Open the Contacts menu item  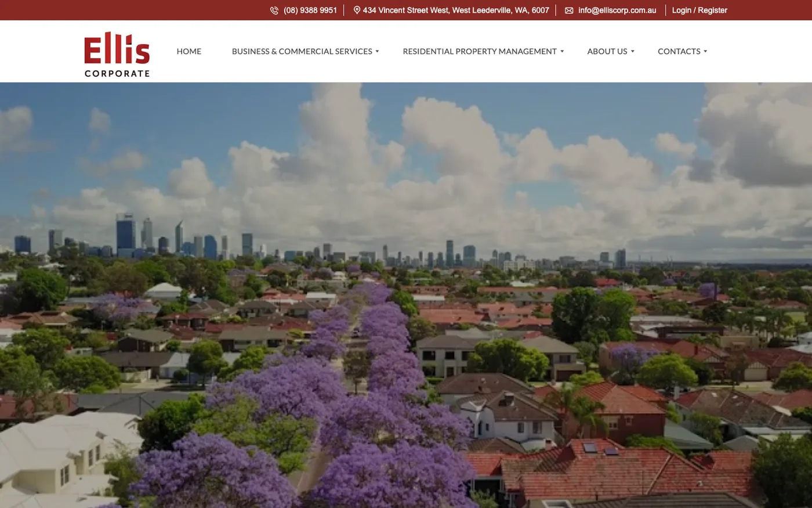679,51
